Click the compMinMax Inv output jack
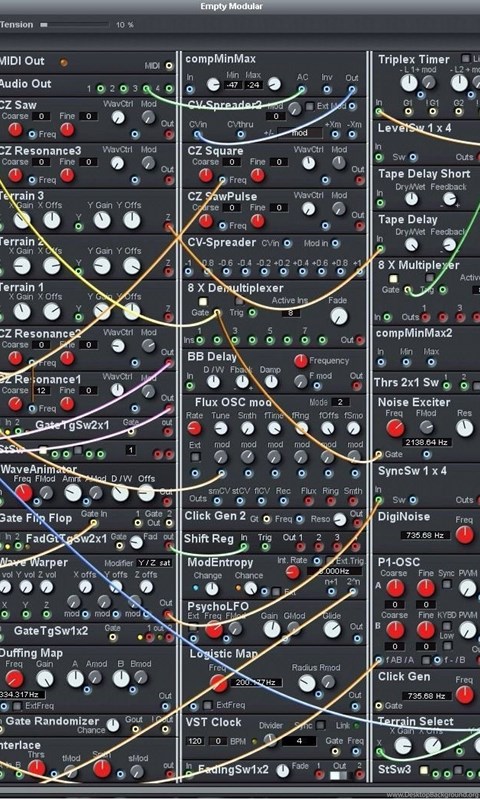 [x=327, y=89]
